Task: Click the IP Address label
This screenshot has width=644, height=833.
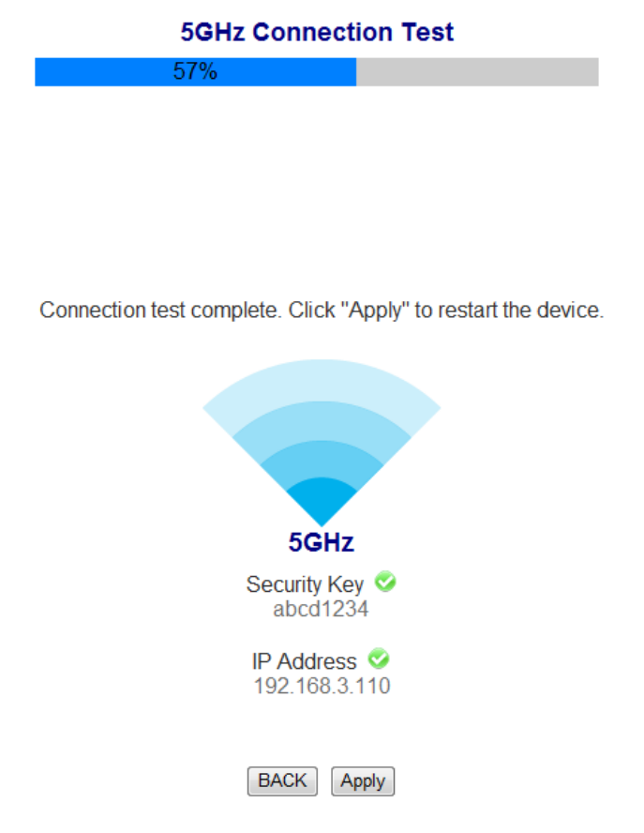Action: (x=305, y=660)
